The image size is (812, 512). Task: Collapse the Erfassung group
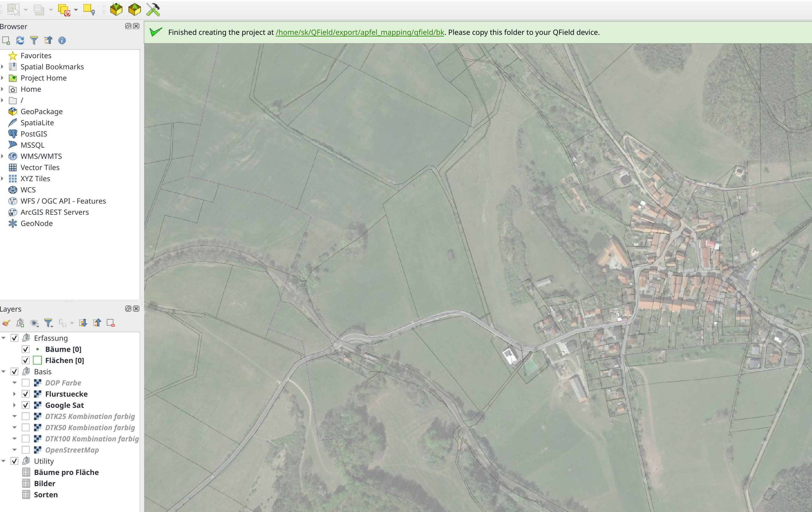click(4, 337)
